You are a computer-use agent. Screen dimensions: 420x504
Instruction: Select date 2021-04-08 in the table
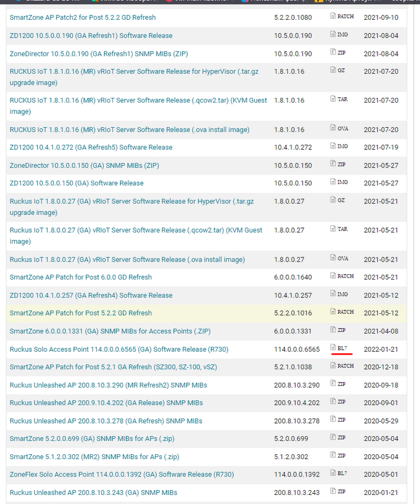[x=381, y=331]
